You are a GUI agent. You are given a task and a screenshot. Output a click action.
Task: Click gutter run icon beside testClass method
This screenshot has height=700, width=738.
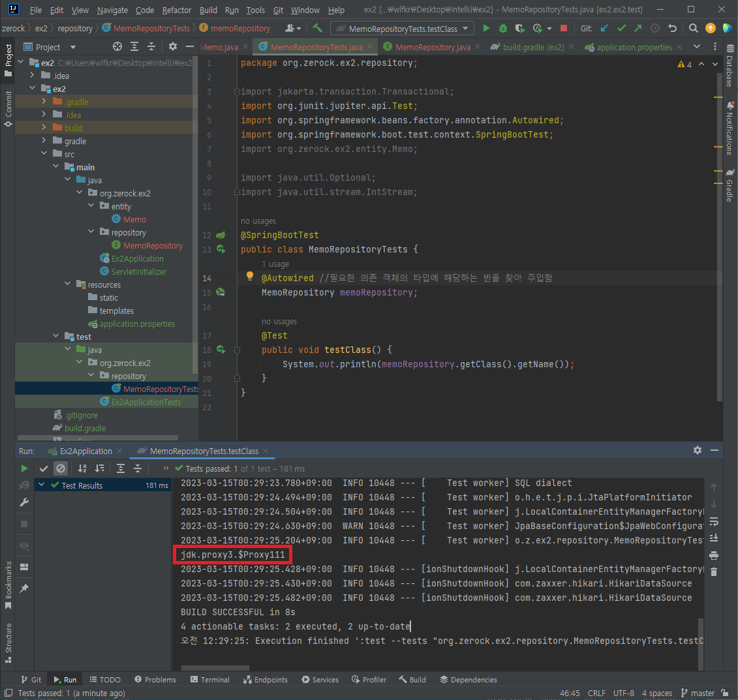click(221, 350)
